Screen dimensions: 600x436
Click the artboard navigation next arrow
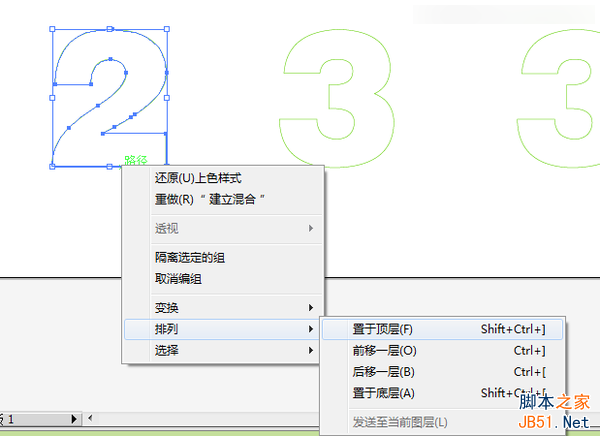click(x=74, y=419)
